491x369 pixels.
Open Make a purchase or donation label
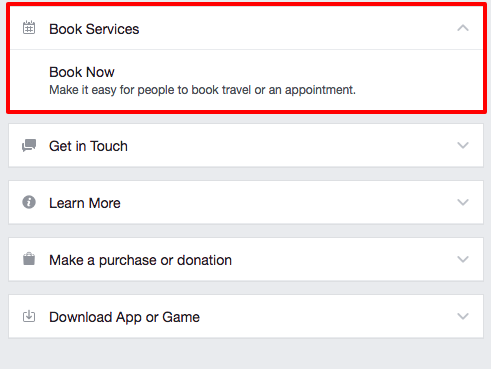(x=140, y=260)
